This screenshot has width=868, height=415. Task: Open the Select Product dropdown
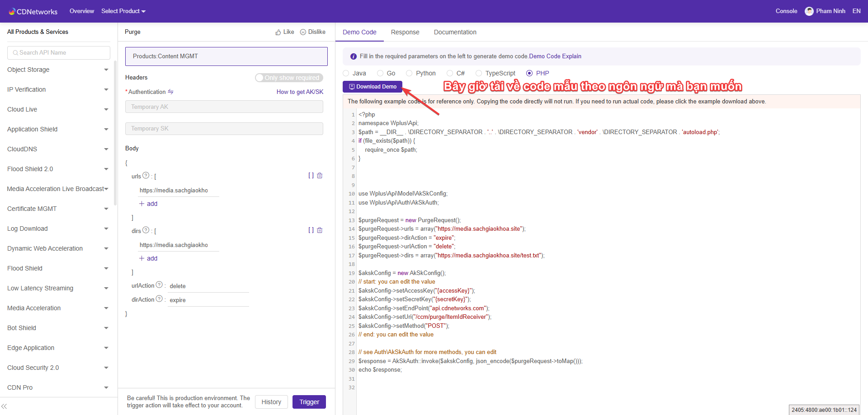coord(123,11)
